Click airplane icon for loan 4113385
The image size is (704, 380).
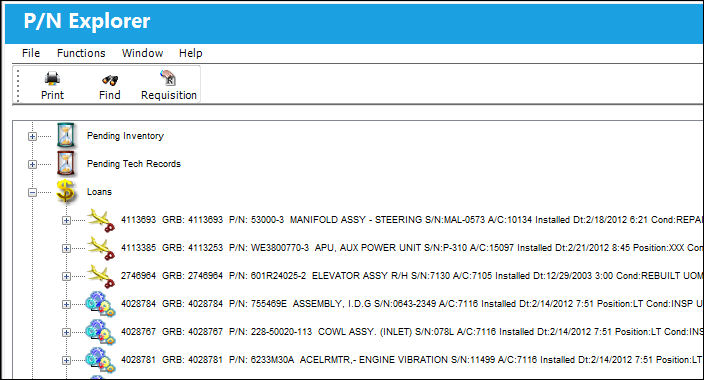pos(101,248)
